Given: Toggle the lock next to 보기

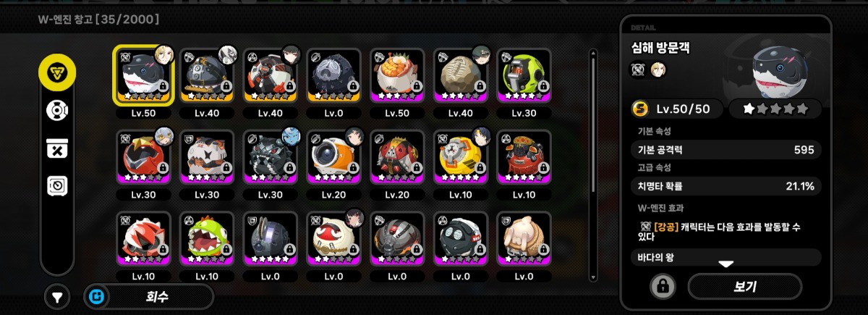Looking at the screenshot, I should pos(661,287).
